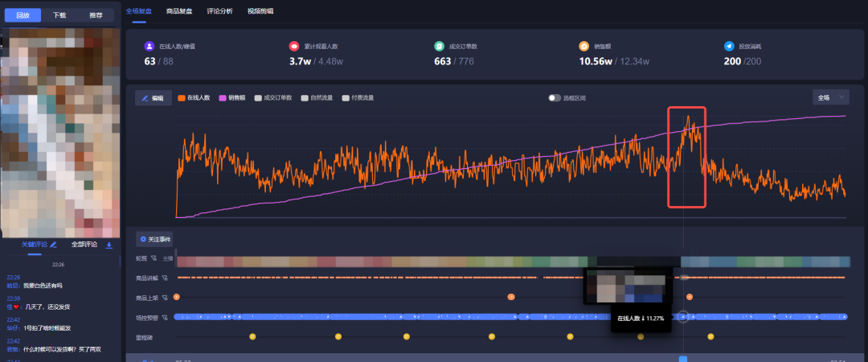Show the 全部评论 comment list
The image size is (868, 362).
pos(84,245)
